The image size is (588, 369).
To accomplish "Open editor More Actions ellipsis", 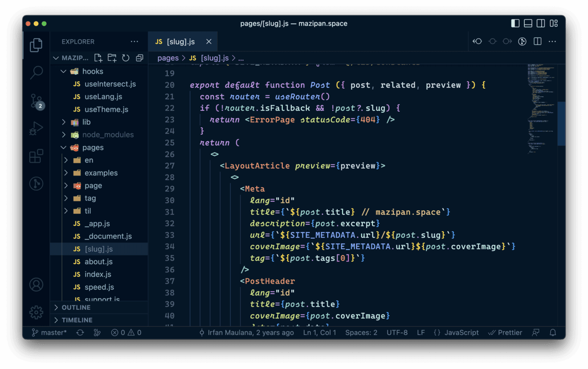I will (552, 42).
